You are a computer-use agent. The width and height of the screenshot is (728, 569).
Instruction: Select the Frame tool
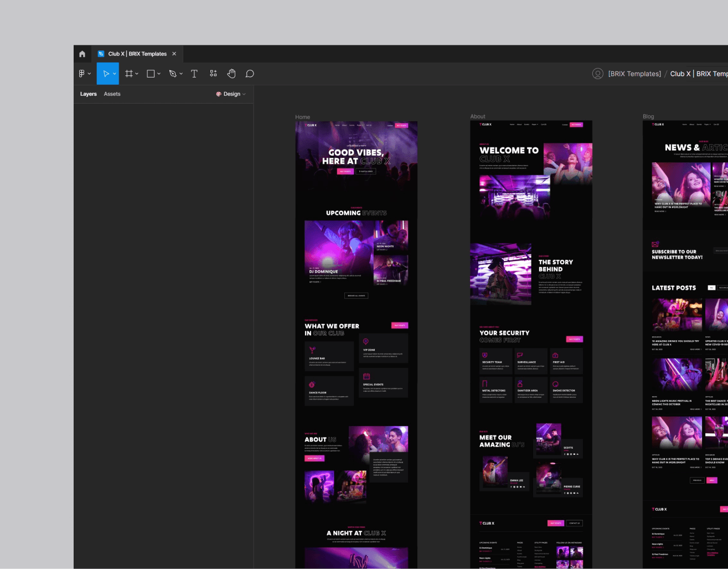coord(129,74)
